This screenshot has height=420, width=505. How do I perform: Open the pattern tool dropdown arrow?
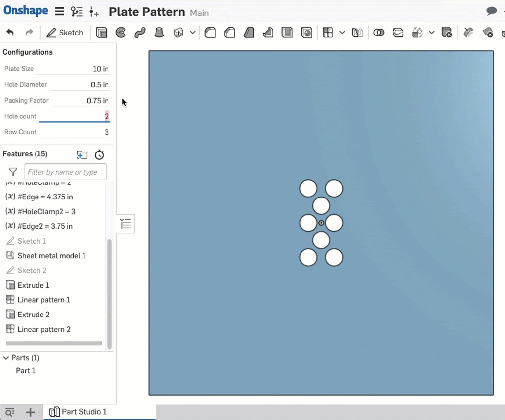342,33
